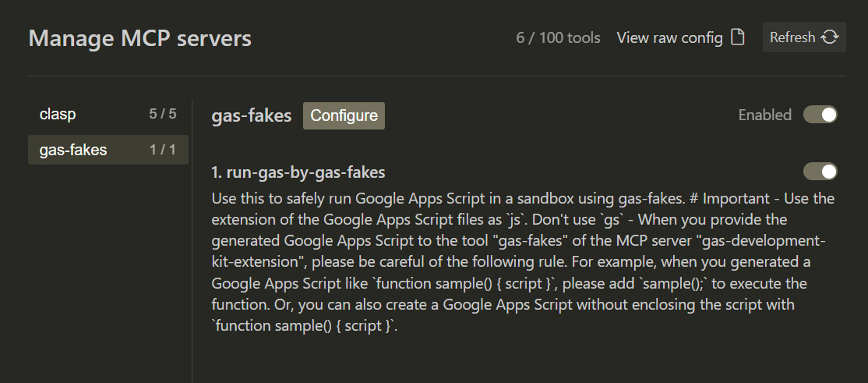This screenshot has height=383, width=868.
Task: Select the clasp server in sidebar
Action: click(58, 114)
